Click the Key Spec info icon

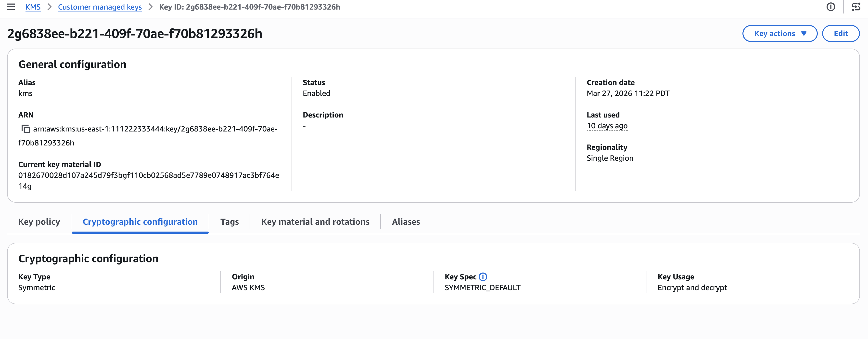point(483,277)
